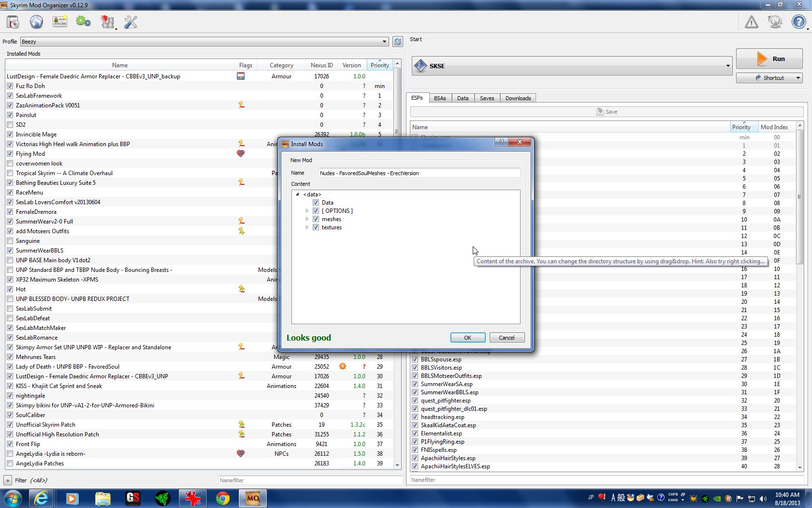812x508 pixels.
Task: Open the wrench and screwdriver settings icon
Action: 130,22
